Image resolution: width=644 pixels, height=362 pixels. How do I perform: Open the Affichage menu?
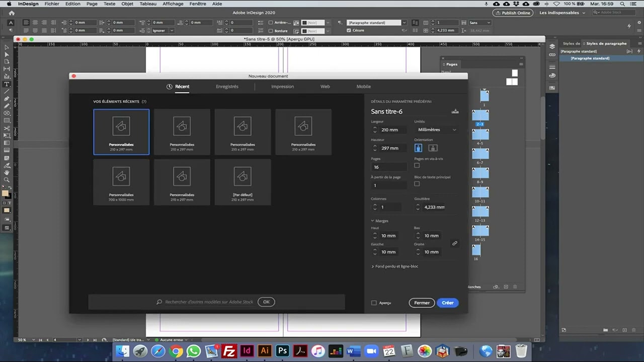coord(173,4)
